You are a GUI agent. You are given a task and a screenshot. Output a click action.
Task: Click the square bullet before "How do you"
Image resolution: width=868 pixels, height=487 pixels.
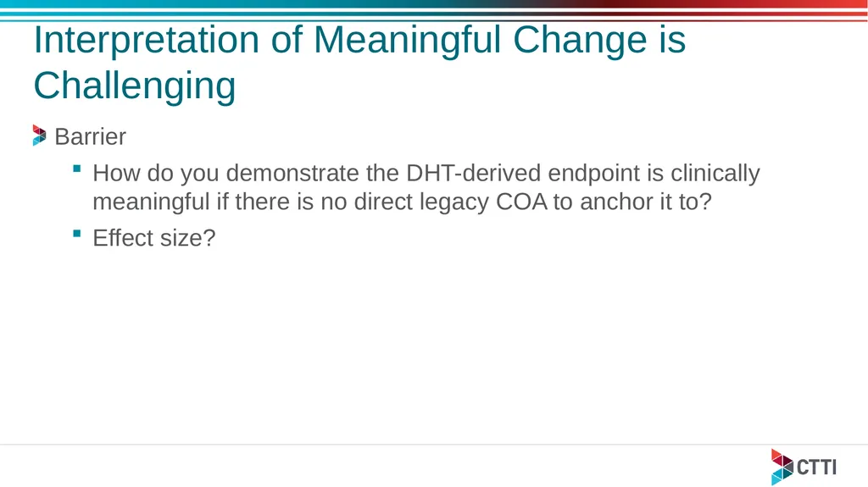click(77, 169)
